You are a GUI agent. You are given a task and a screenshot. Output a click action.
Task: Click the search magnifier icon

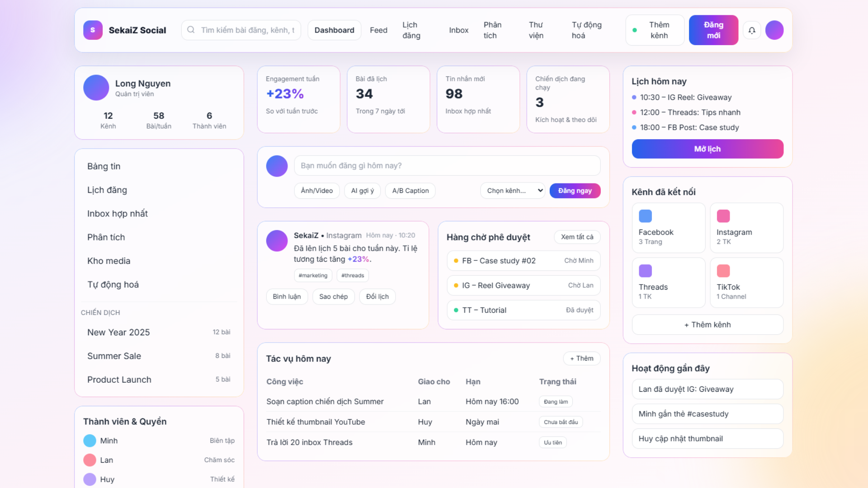tap(191, 30)
